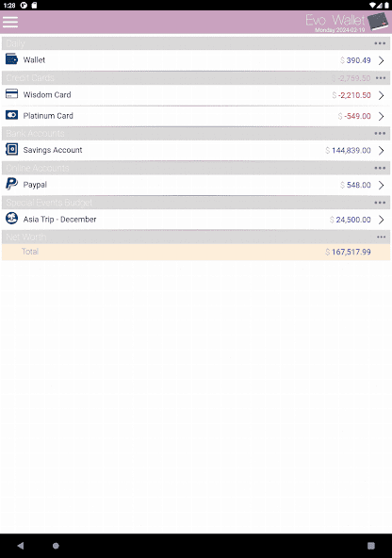Open the hamburger navigation menu

[x=10, y=22]
